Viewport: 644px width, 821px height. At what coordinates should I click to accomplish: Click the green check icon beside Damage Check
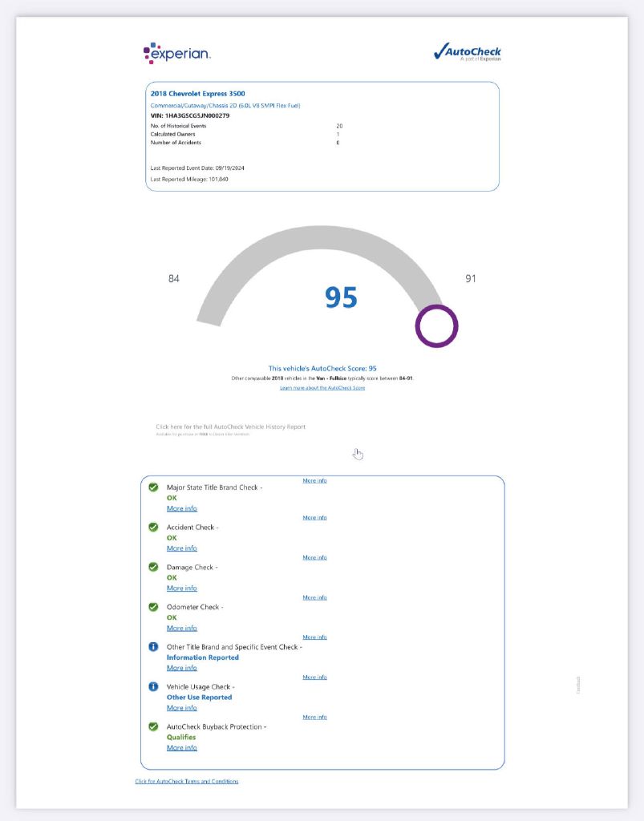153,567
